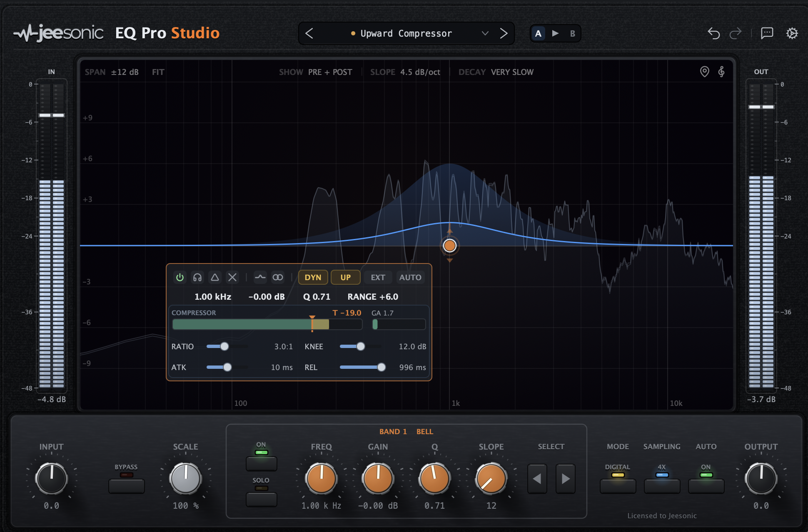The image size is (808, 532).
Task: Click the treble clef icon
Action: [x=721, y=72]
